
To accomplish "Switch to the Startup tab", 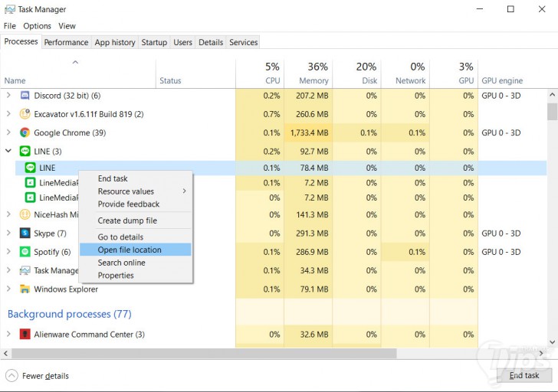I will point(154,42).
